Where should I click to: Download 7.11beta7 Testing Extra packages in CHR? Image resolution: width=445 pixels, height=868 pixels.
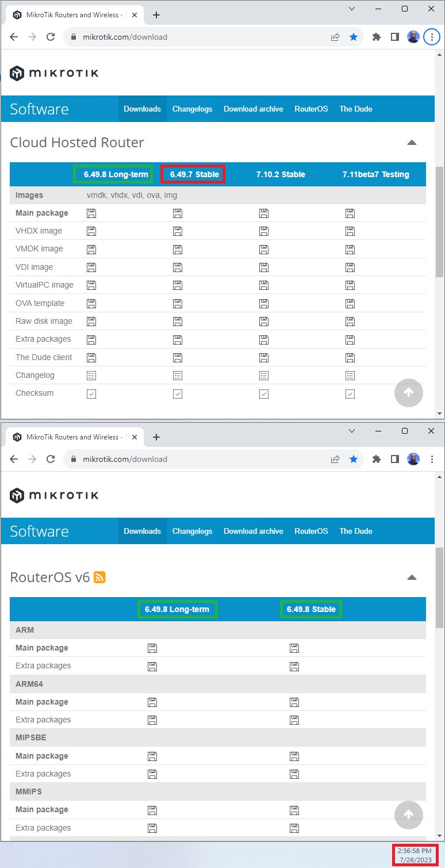tap(350, 339)
